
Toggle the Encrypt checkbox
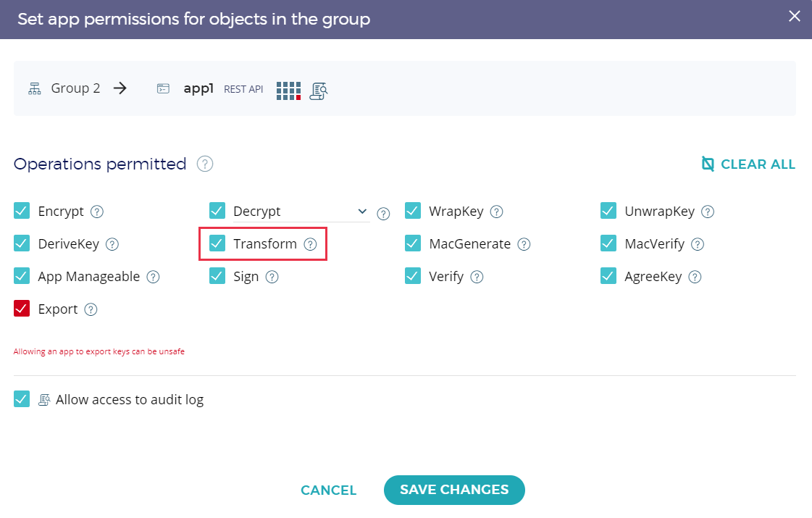[x=22, y=212]
